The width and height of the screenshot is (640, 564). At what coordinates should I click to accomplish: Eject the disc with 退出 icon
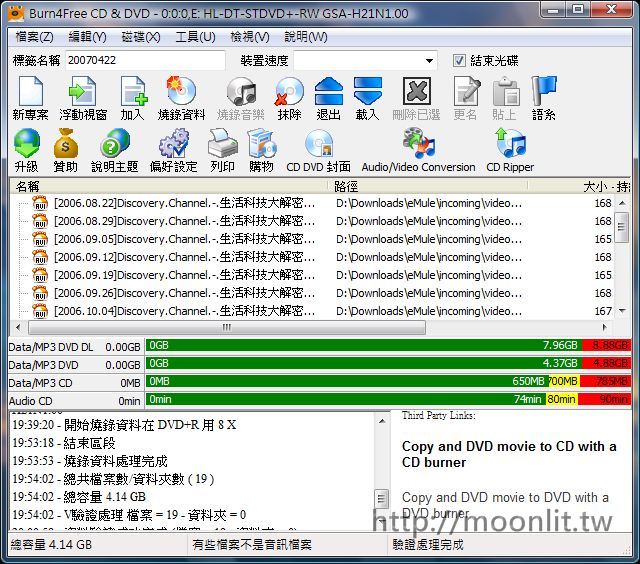(x=328, y=99)
